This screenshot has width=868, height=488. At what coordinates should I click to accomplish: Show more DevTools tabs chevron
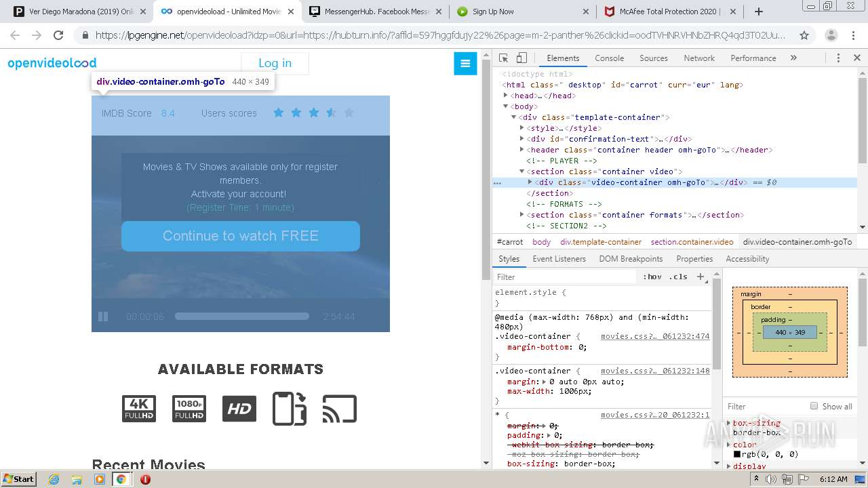pyautogui.click(x=793, y=58)
